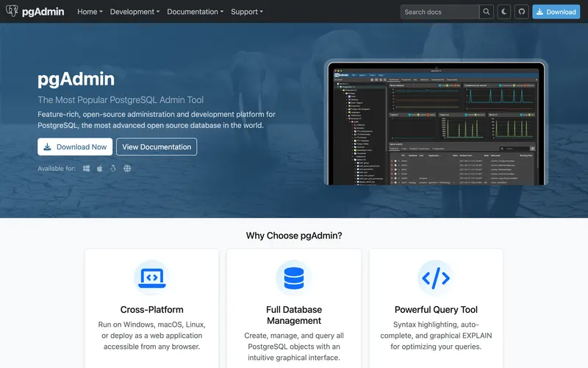
Task: Click the magnifier search button
Action: coord(487,12)
